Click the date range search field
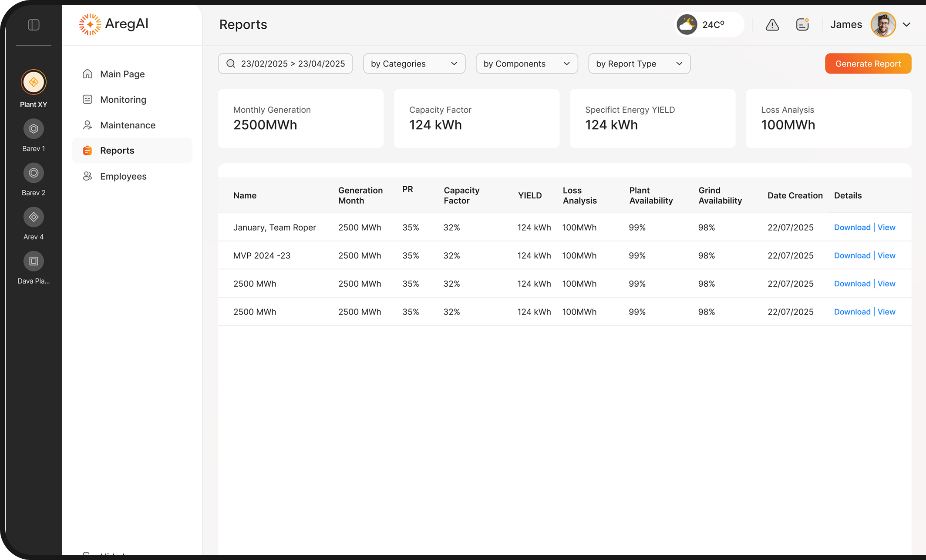The image size is (926, 560). [285, 64]
